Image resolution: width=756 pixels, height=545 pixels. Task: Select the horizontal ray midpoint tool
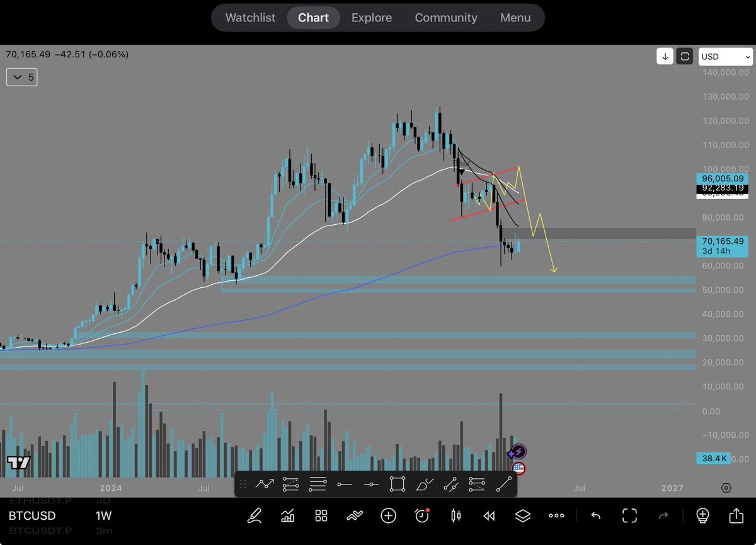click(371, 484)
